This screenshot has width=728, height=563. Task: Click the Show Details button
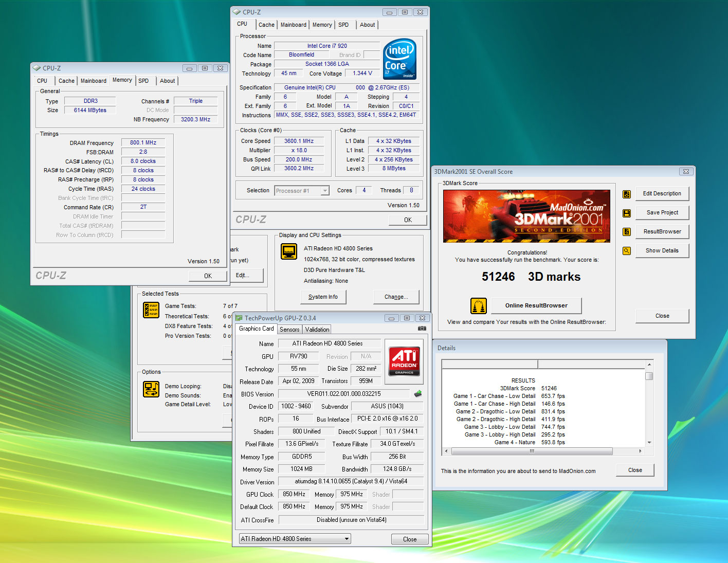pyautogui.click(x=662, y=251)
